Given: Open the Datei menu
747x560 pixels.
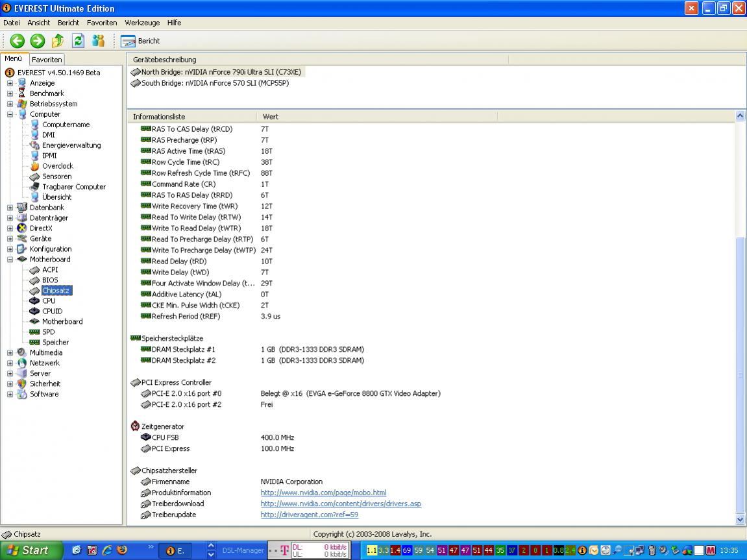Looking at the screenshot, I should 12,22.
